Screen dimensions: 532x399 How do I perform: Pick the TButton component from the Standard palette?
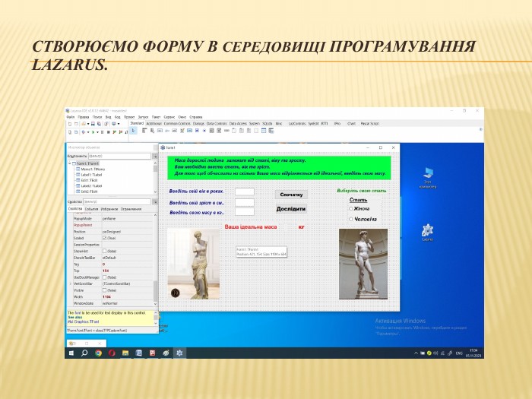coord(160,131)
